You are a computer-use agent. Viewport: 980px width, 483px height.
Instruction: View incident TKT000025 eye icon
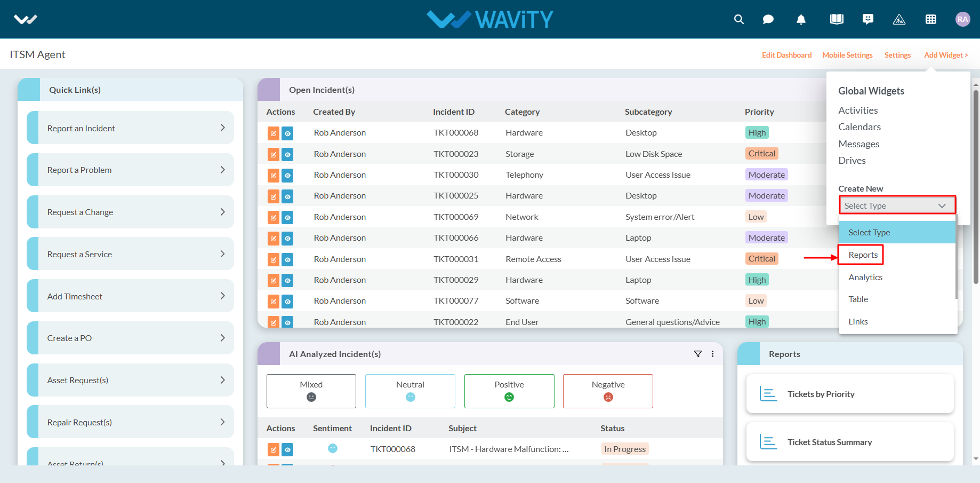pos(287,196)
